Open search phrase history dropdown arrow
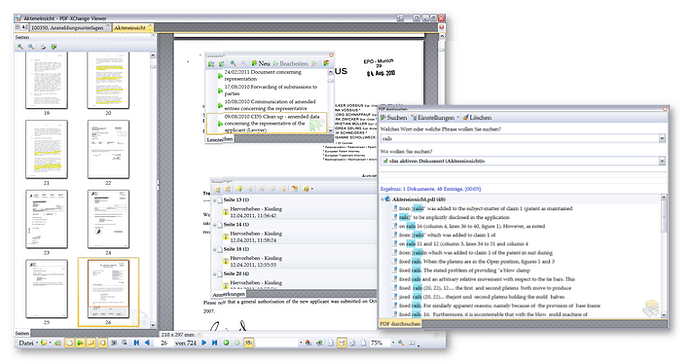Image resolution: width=690 pixels, height=362 pixels. click(x=662, y=139)
